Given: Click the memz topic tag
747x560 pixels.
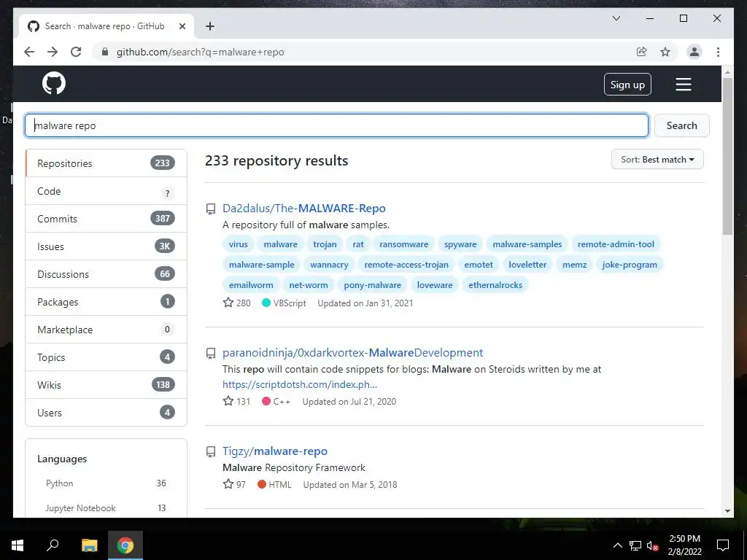Looking at the screenshot, I should [x=575, y=265].
